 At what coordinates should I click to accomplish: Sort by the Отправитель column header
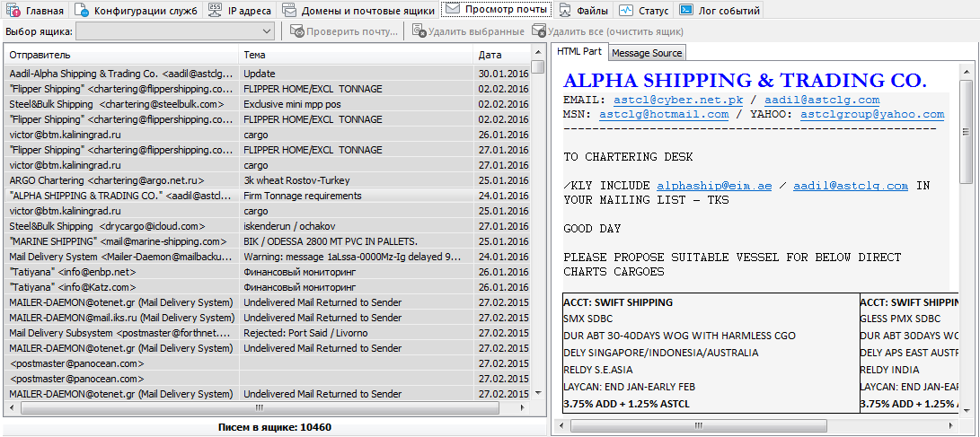(122, 55)
